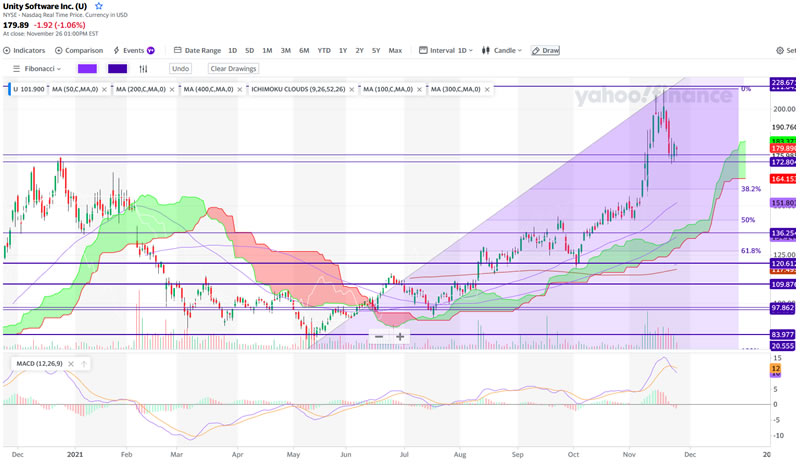Click the 20.555 volume label
Viewport: 800px width, 467px height.
pos(783,346)
